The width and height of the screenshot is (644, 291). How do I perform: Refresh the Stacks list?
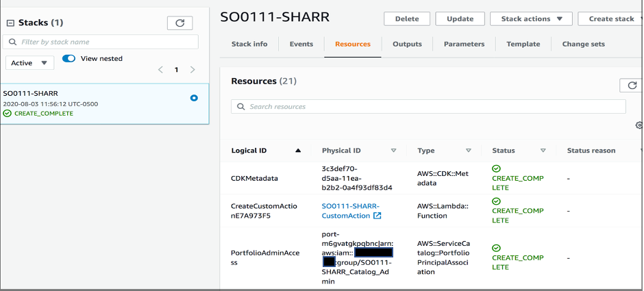coord(180,23)
